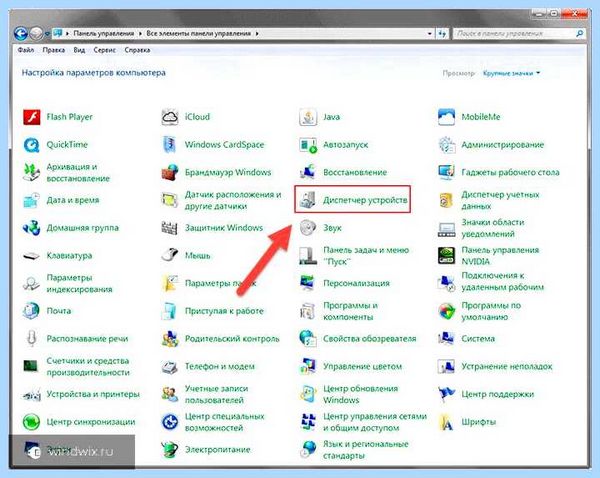Open the Система link
600x478 pixels.
click(x=478, y=339)
